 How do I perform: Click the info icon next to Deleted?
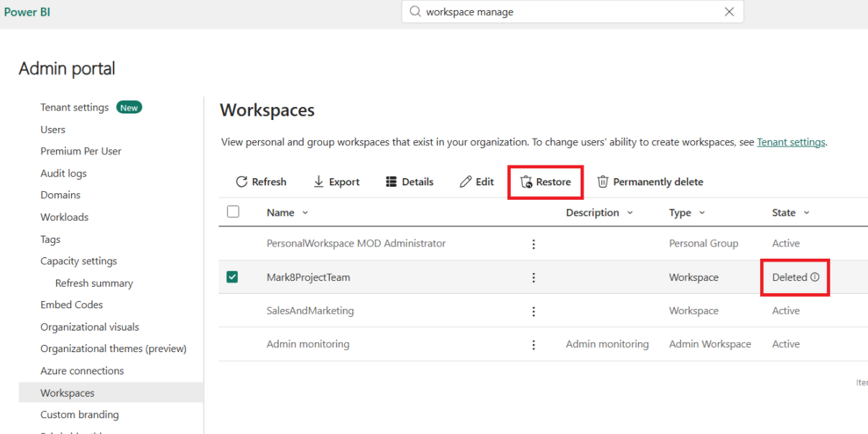pyautogui.click(x=815, y=277)
